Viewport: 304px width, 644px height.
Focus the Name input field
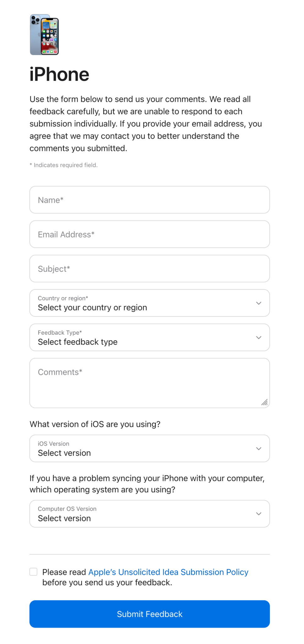click(x=149, y=200)
